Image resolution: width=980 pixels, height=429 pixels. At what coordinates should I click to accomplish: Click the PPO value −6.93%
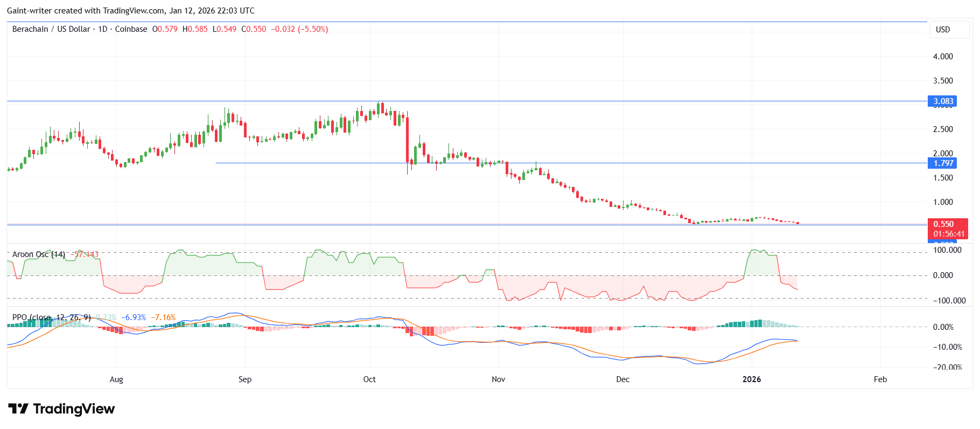point(134,317)
